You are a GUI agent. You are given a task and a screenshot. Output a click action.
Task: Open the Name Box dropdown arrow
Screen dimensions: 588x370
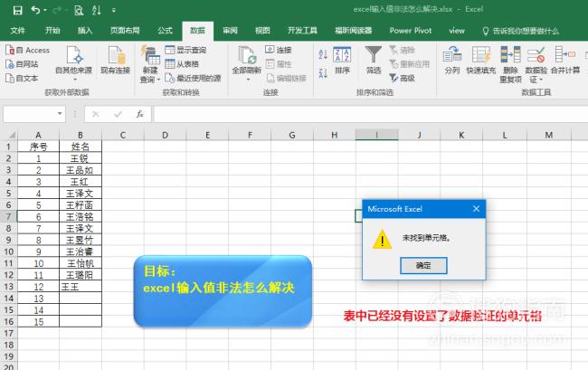[60, 114]
